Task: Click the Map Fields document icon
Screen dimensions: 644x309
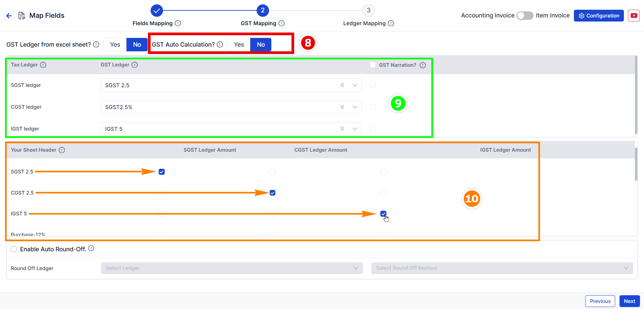Action: pyautogui.click(x=22, y=15)
